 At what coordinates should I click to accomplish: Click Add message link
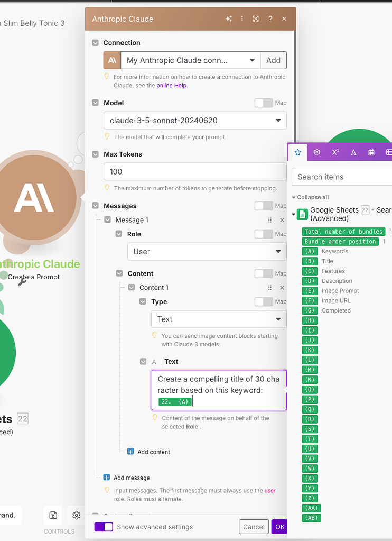pos(132,478)
